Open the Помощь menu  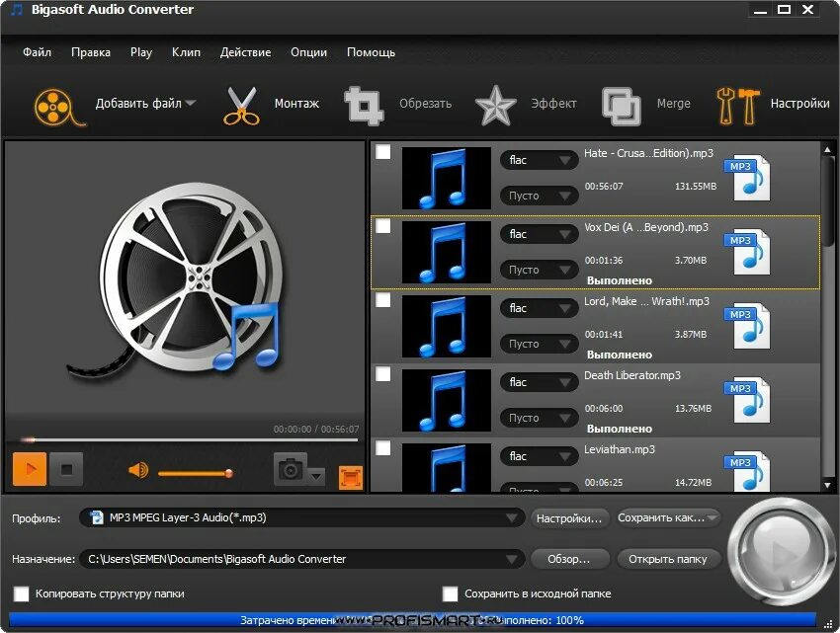(371, 52)
